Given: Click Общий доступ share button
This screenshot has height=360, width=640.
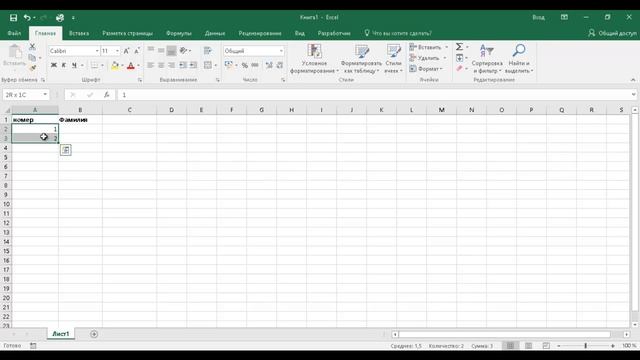Looking at the screenshot, I should [612, 33].
